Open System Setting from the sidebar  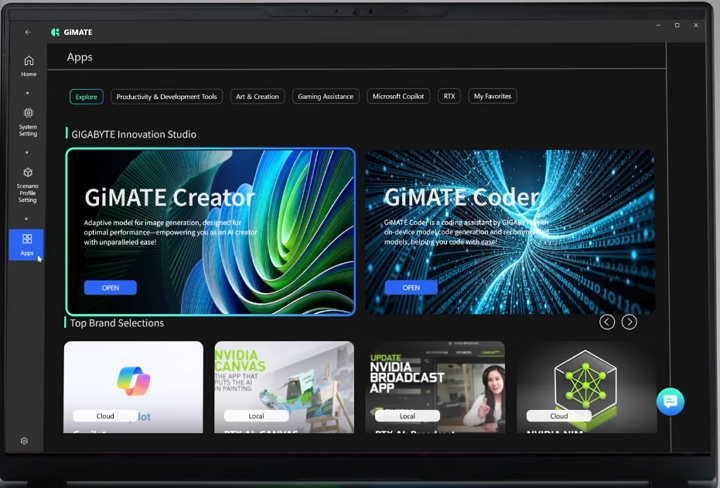(x=28, y=119)
